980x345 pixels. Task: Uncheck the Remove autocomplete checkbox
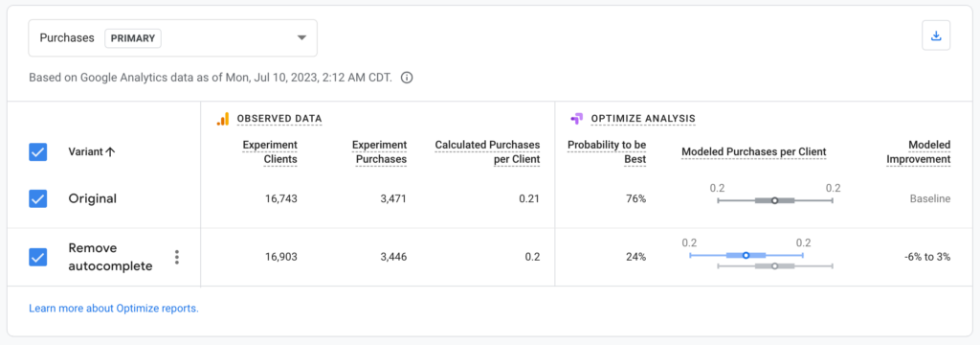(x=38, y=258)
